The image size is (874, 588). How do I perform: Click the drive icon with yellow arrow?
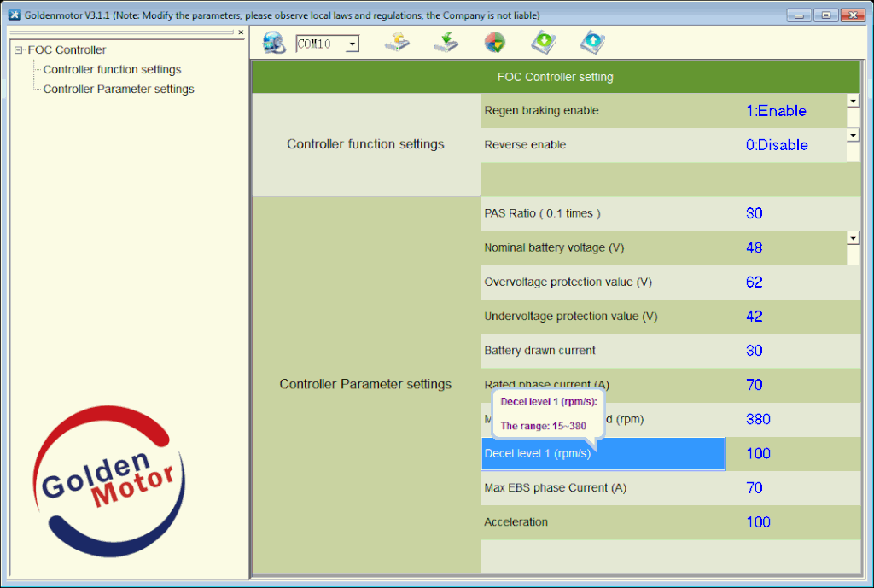pyautogui.click(x=397, y=43)
